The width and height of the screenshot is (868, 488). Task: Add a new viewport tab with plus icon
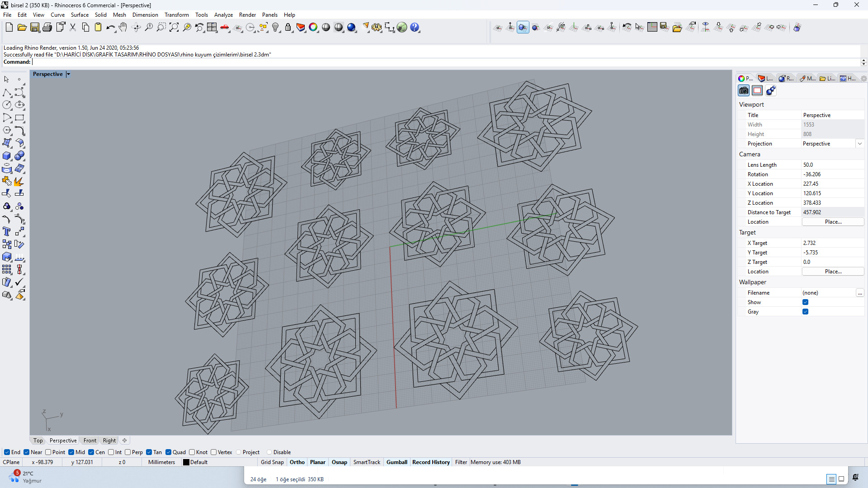pos(125,441)
